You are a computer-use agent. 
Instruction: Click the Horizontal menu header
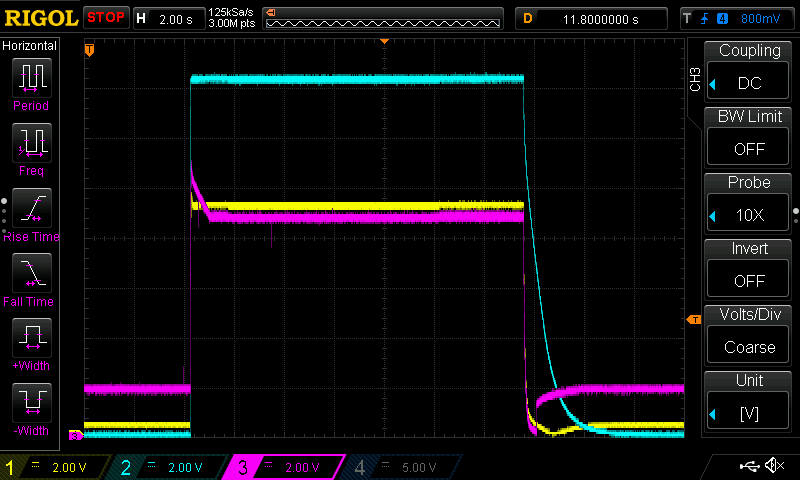coord(30,45)
